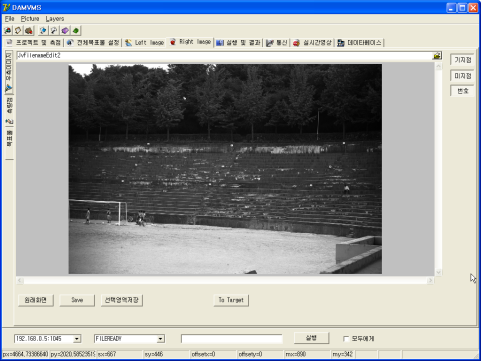Screen dimensions: 481x361
Task: Click the browse file icon beside the filename field
Action: pyautogui.click(x=437, y=56)
